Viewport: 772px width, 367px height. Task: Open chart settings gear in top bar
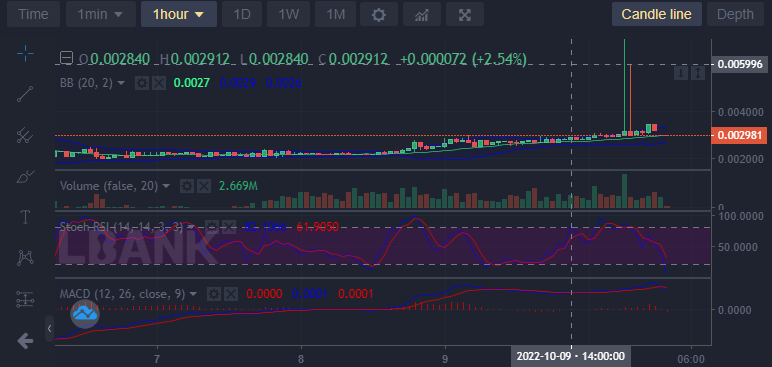[x=379, y=14]
